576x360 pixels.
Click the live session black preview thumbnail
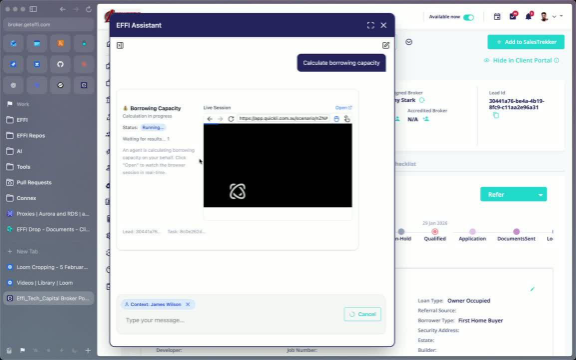pos(278,165)
